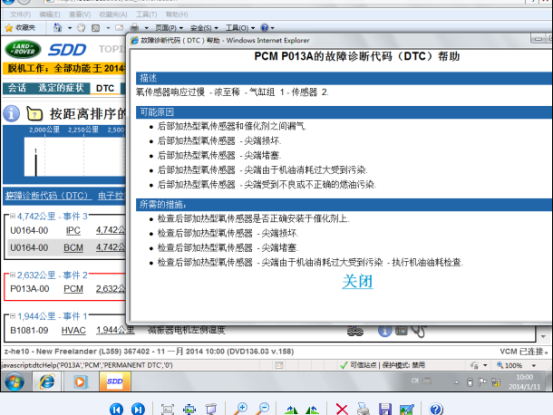Click the 收藏夹 favorites star button
The image size is (553, 415).
(x=20, y=28)
